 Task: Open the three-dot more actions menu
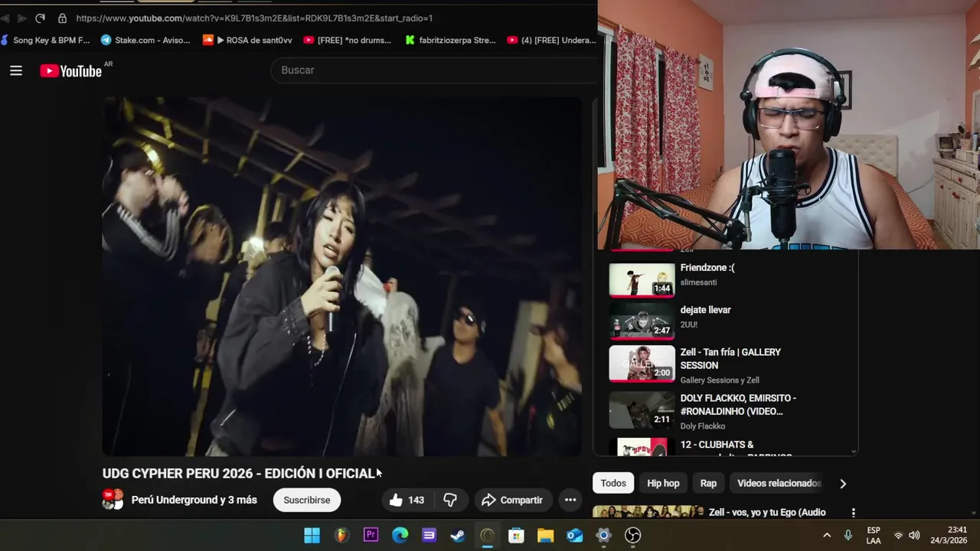coord(570,500)
